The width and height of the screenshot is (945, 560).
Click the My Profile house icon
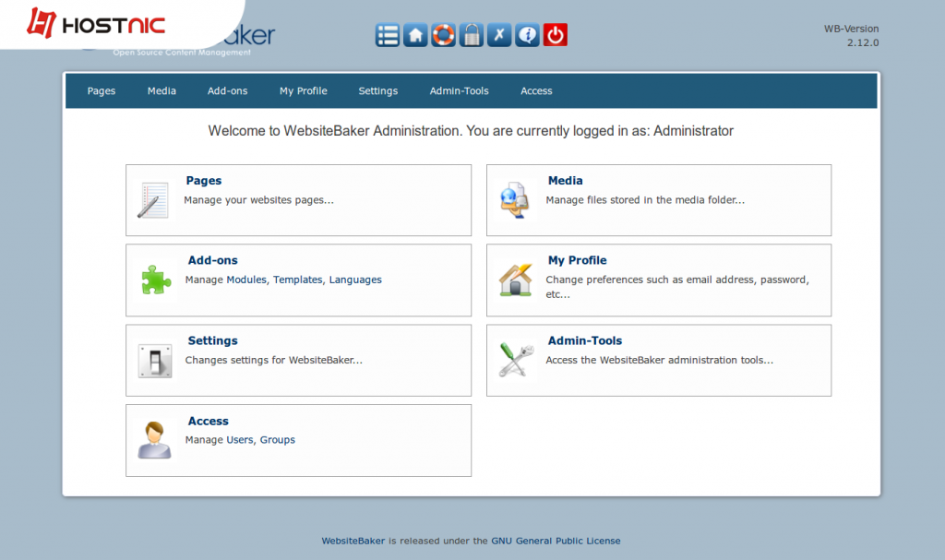point(515,280)
